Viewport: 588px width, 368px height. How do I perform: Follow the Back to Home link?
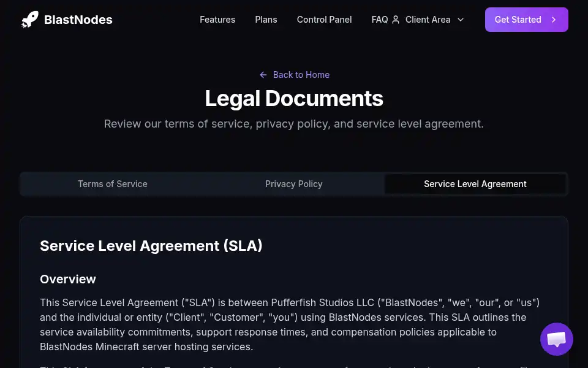click(295, 75)
